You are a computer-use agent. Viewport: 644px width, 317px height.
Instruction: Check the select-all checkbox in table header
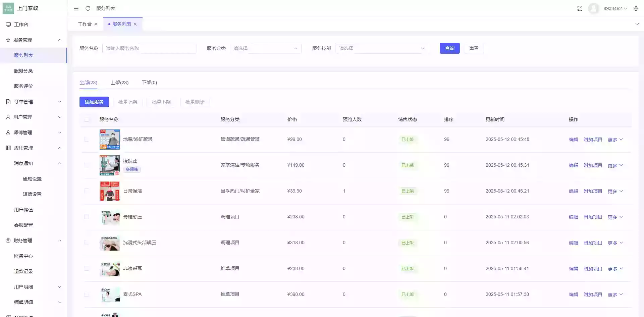pyautogui.click(x=87, y=119)
